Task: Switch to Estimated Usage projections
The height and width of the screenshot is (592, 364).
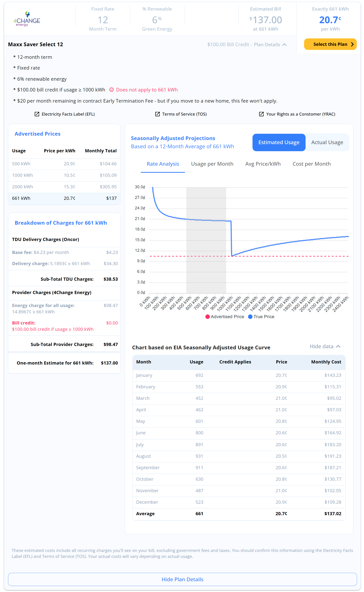Action: coord(279,142)
